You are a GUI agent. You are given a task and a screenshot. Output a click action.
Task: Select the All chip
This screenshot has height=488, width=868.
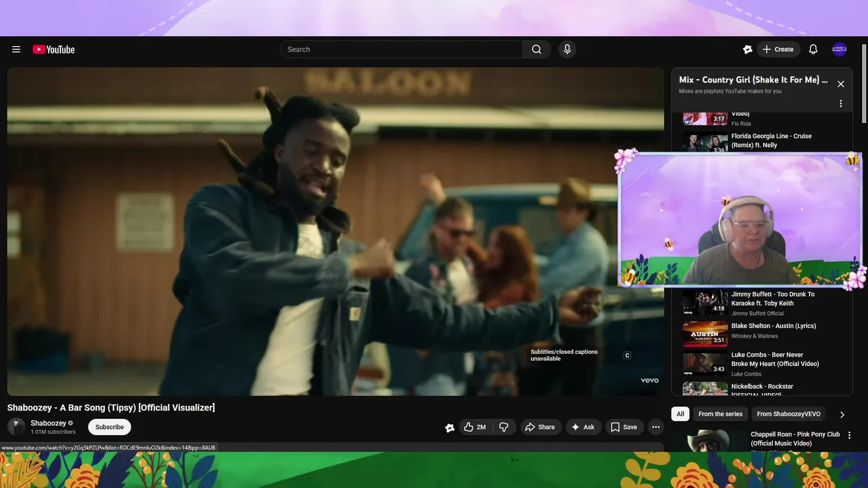[680, 414]
